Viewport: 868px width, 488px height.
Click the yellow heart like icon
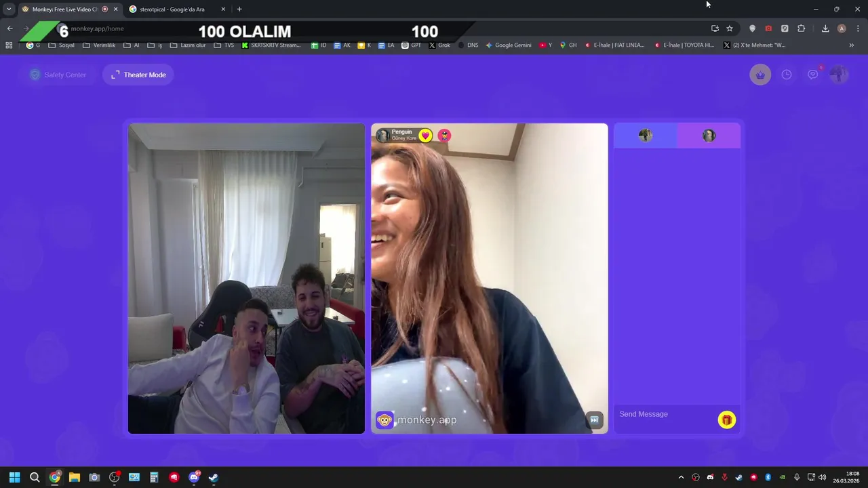(x=425, y=136)
